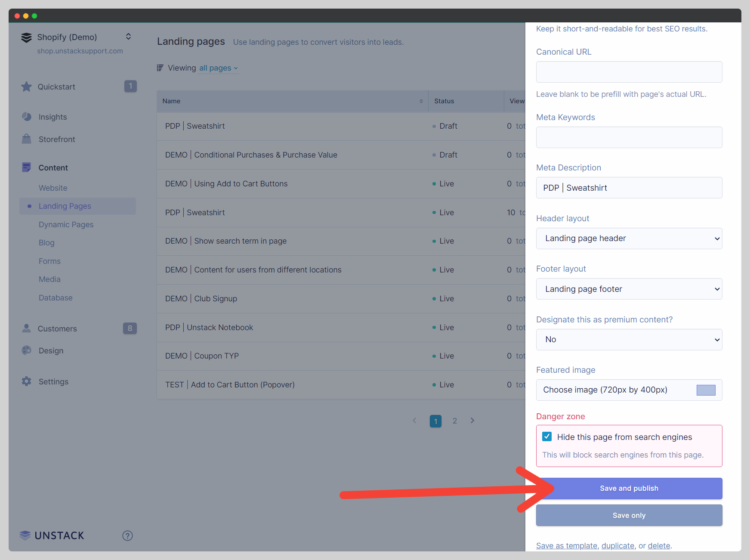
Task: Open the Viewing all pages filter
Action: click(218, 68)
